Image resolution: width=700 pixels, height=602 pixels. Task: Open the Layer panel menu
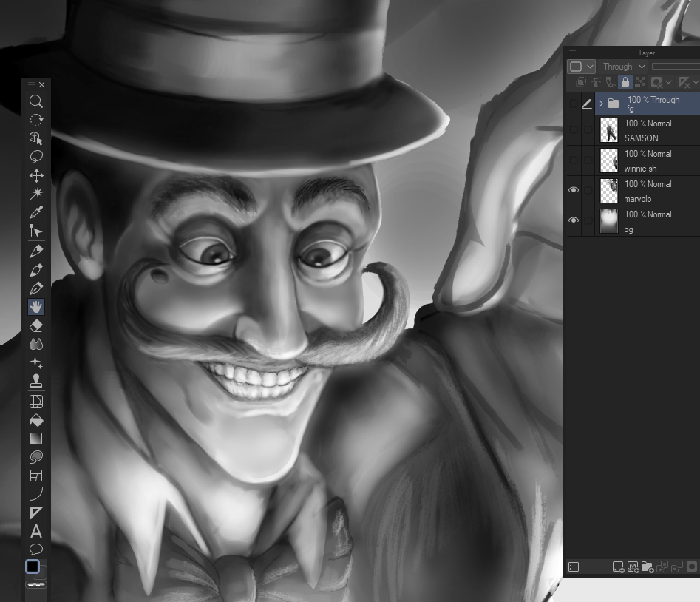tap(572, 53)
